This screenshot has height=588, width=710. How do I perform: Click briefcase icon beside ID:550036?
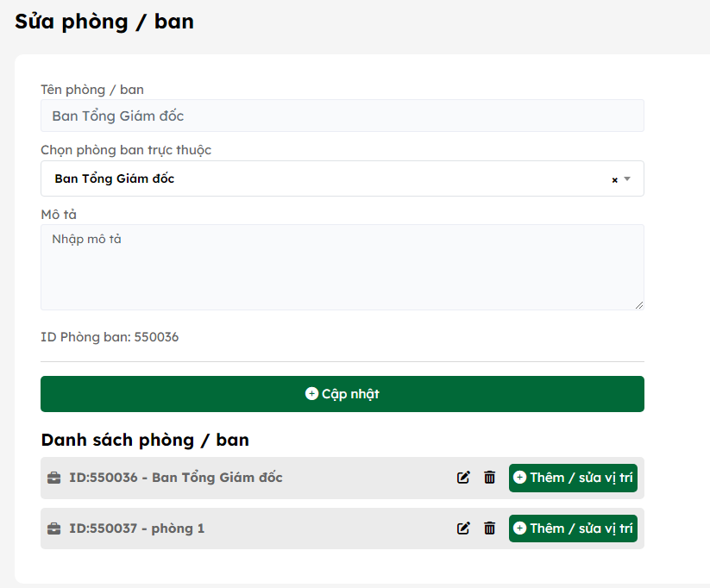point(53,478)
